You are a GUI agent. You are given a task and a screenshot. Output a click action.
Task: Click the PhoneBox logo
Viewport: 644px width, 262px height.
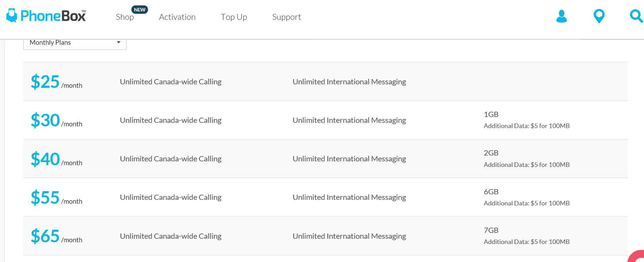[x=46, y=16]
